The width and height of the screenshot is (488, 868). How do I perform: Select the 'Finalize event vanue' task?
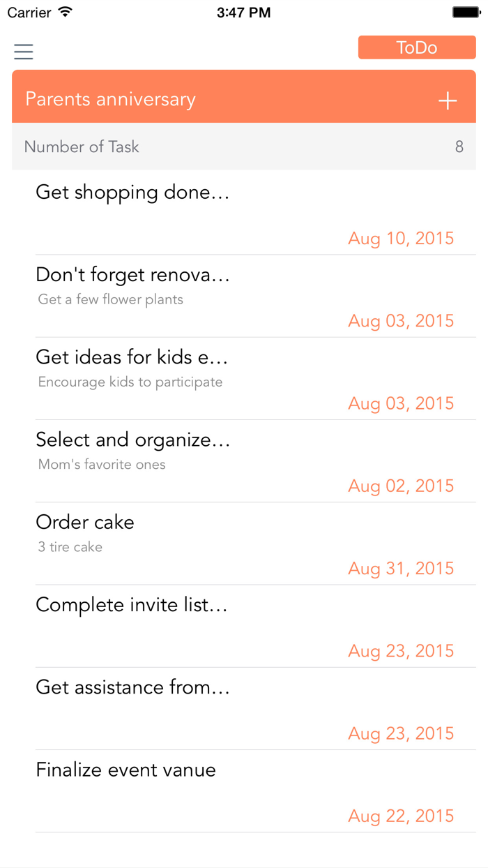point(125,770)
